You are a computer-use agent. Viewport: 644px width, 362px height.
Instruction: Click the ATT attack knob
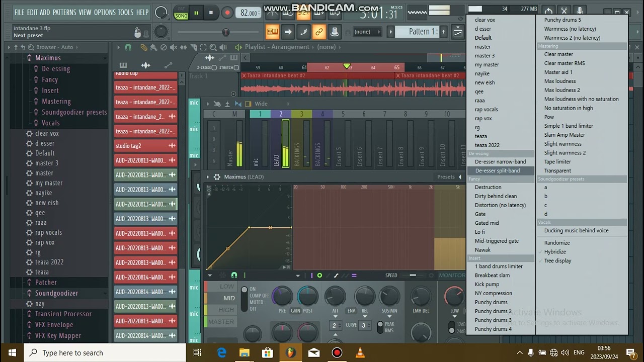(x=335, y=296)
